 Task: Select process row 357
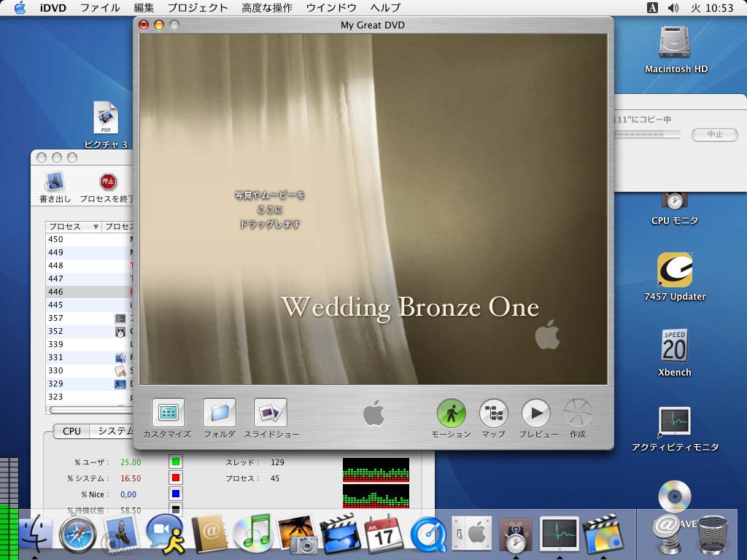pos(89,318)
